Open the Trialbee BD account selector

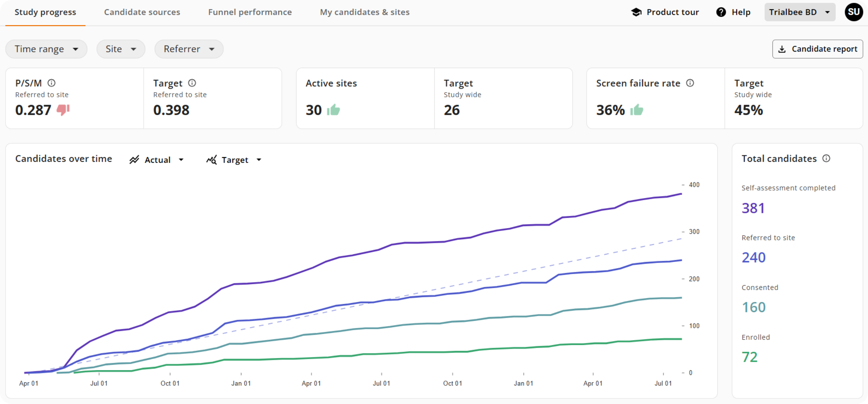tap(799, 12)
